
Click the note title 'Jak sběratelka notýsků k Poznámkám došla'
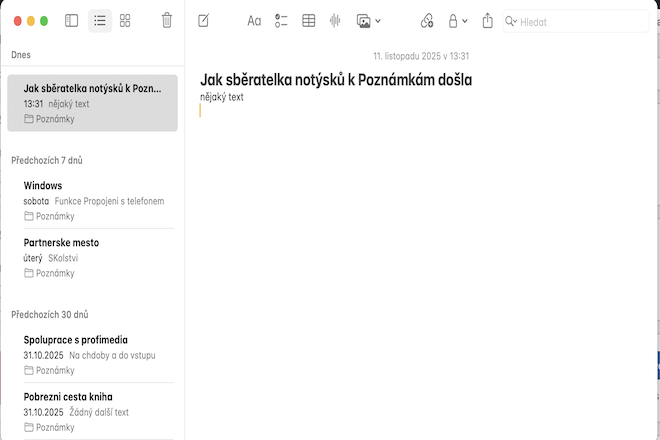[336, 80]
